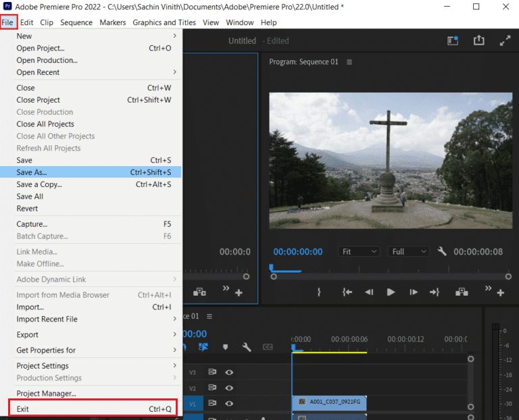Open the Fit zoom level dropdown
Viewport: 519px width, 420px height.
tap(358, 252)
